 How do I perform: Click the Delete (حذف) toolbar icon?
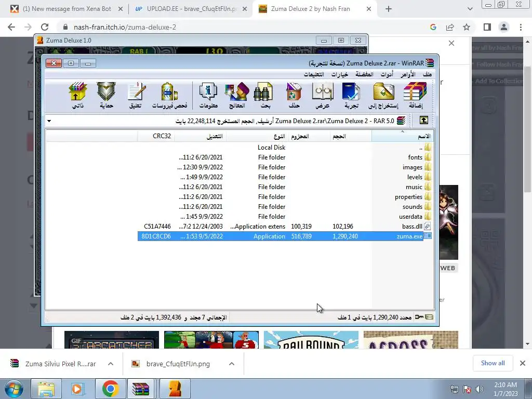(x=294, y=96)
